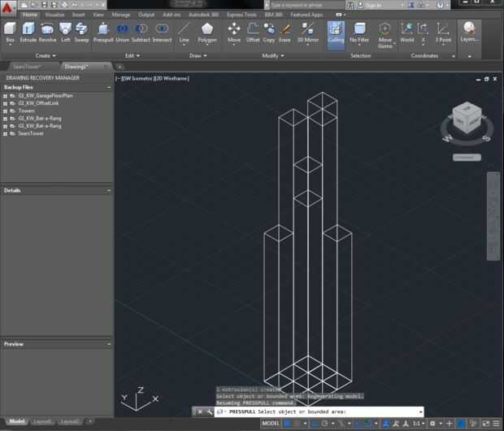Open the status bar customization menu
This screenshot has width=504, height=431.
497,424
